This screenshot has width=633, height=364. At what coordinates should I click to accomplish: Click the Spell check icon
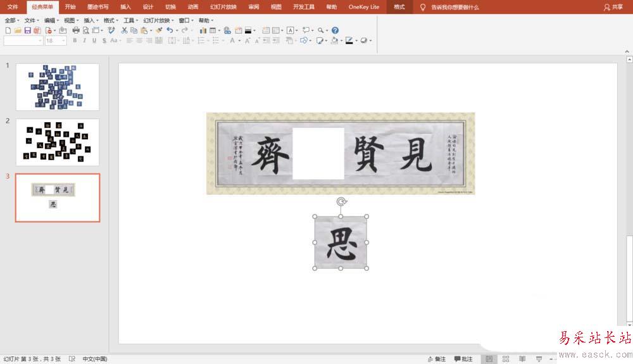coord(111,30)
